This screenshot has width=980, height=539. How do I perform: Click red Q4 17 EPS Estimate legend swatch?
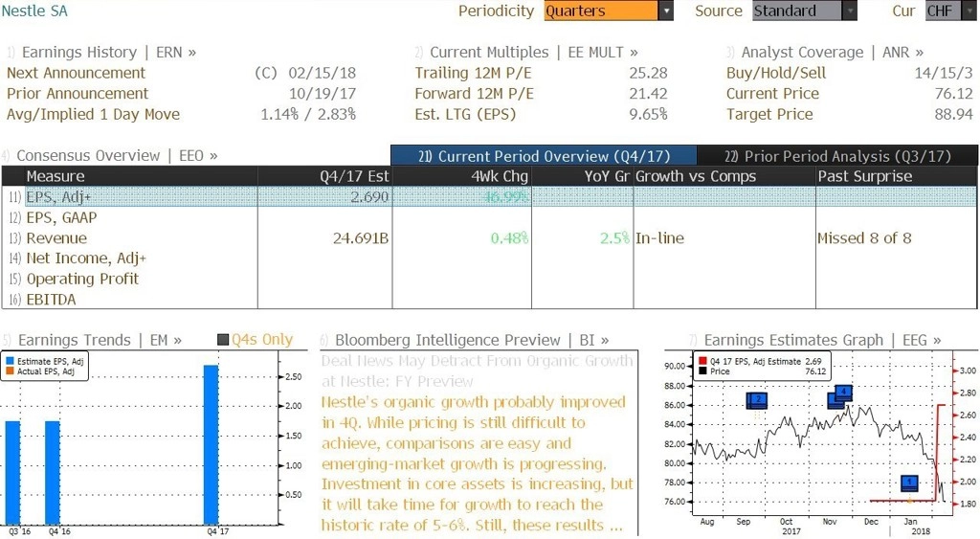point(702,362)
